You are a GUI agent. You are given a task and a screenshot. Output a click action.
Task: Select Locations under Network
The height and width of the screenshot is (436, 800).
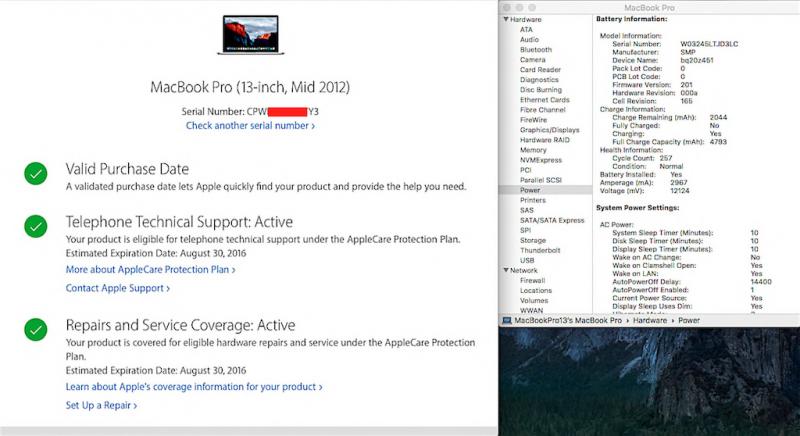pos(536,291)
